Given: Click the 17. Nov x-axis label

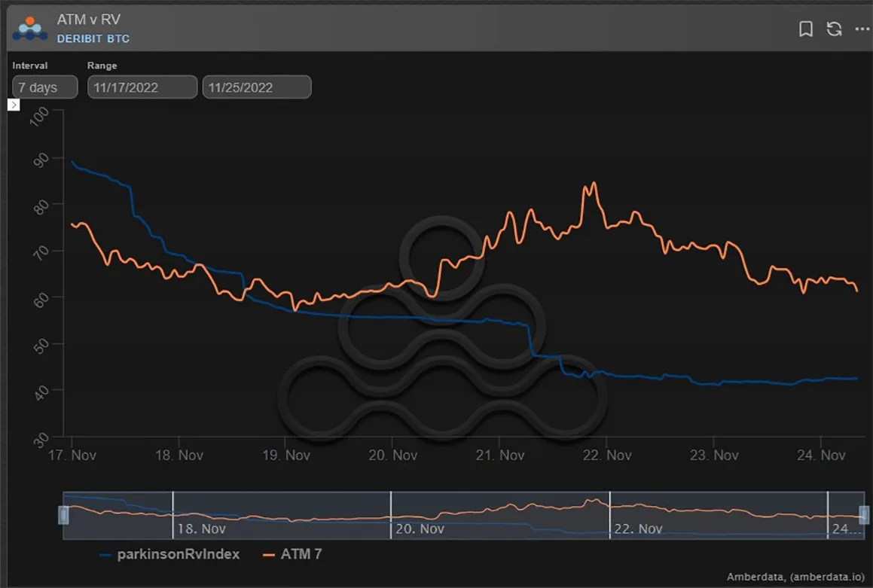Looking at the screenshot, I should click(x=72, y=455).
